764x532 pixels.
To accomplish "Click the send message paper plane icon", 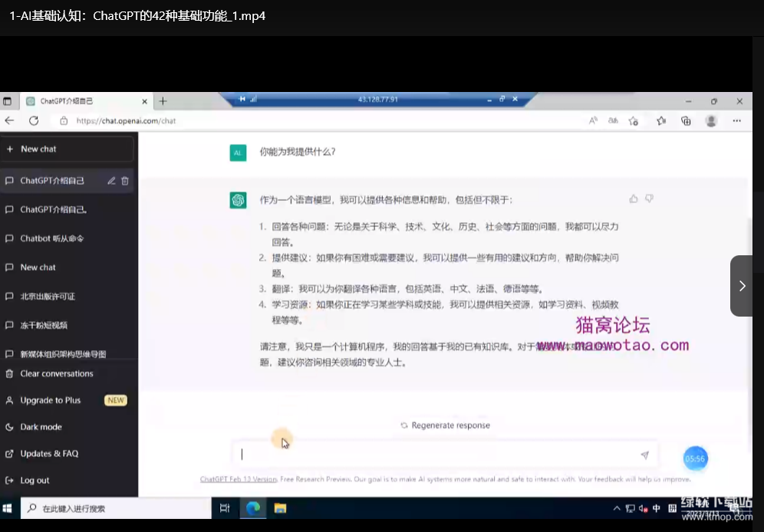I will click(644, 455).
